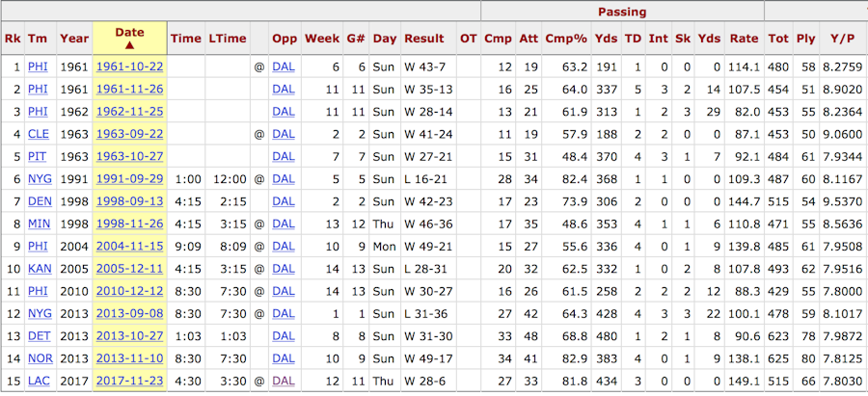Sort the table by the TD column
Image resolution: width=868 pixels, height=396 pixels.
633,39
